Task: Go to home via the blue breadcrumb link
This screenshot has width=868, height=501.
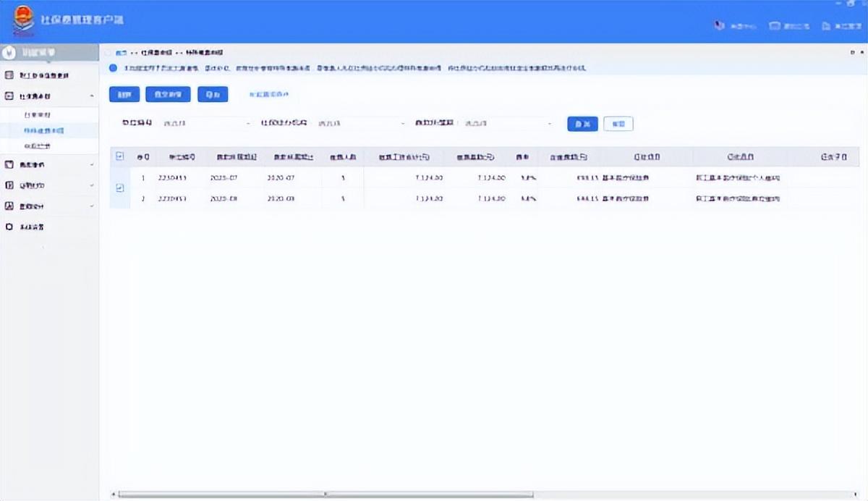Action: 121,54
